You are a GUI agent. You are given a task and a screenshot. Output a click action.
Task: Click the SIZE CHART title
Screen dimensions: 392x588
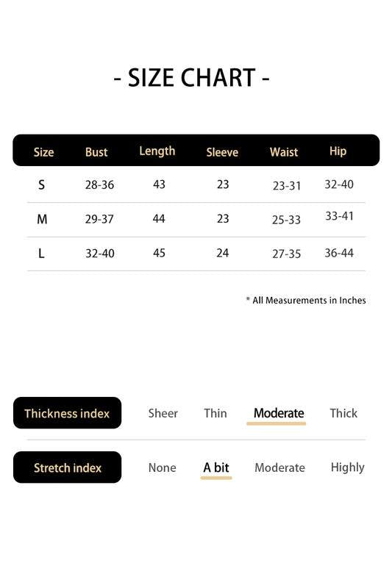[192, 78]
